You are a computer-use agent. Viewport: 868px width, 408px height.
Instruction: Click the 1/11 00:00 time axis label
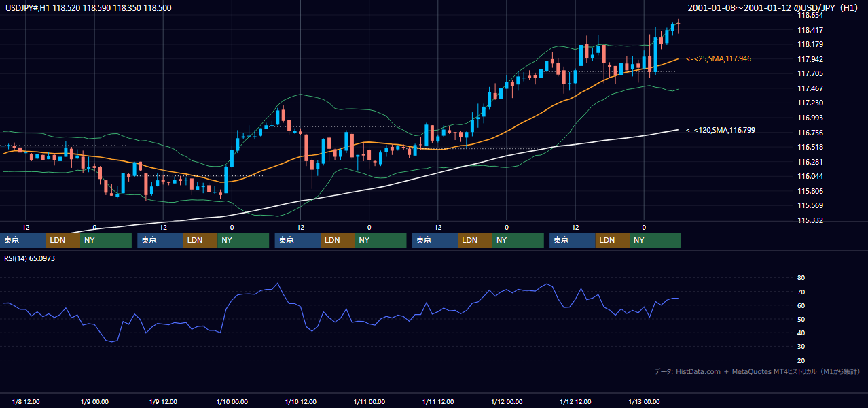369,402
